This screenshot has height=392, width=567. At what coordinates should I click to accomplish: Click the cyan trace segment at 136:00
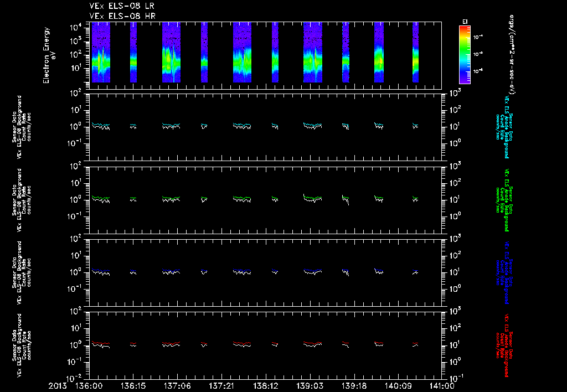[101, 125]
